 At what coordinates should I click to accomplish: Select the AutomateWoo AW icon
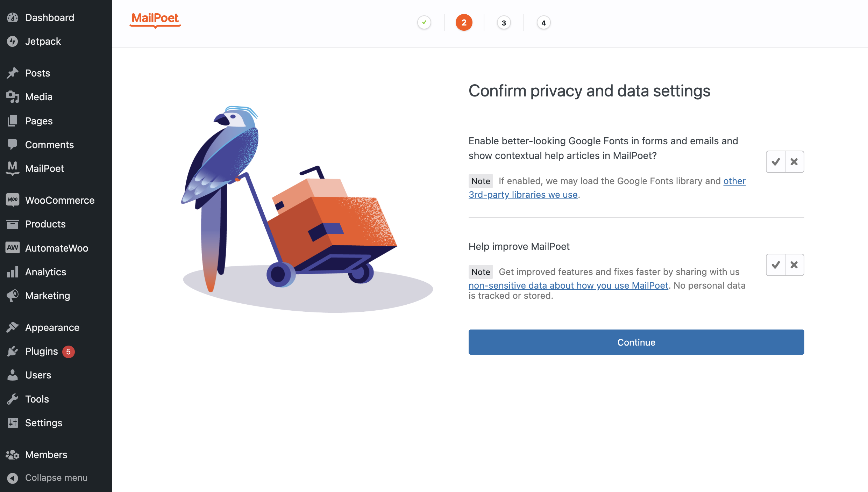tap(13, 248)
